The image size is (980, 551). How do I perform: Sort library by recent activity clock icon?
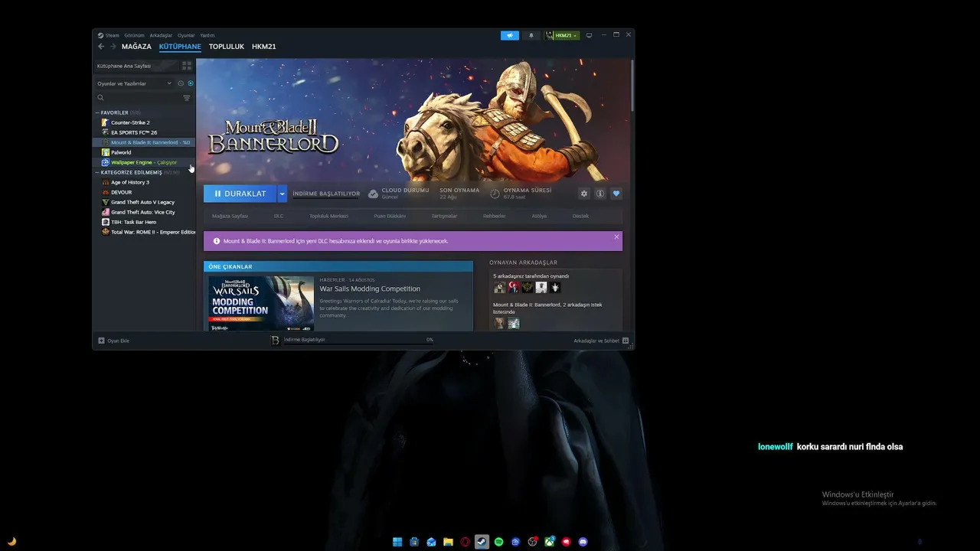181,83
